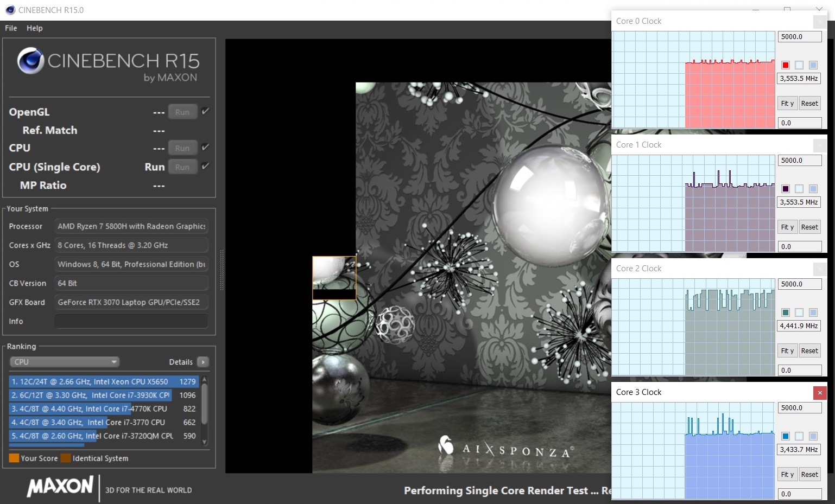Toggle the OpenGL test checkbox

[x=205, y=111]
